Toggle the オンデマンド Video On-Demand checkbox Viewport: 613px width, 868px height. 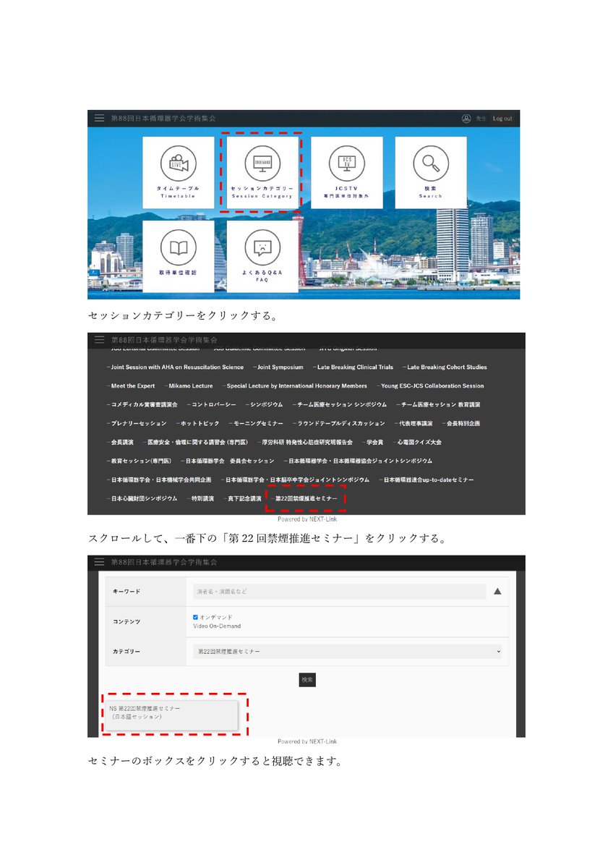pos(195,617)
